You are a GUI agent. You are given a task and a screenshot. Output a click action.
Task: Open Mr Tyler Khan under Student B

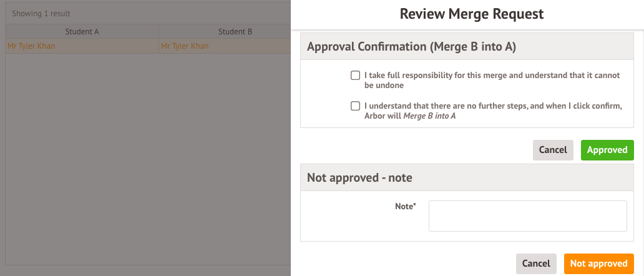tap(185, 46)
